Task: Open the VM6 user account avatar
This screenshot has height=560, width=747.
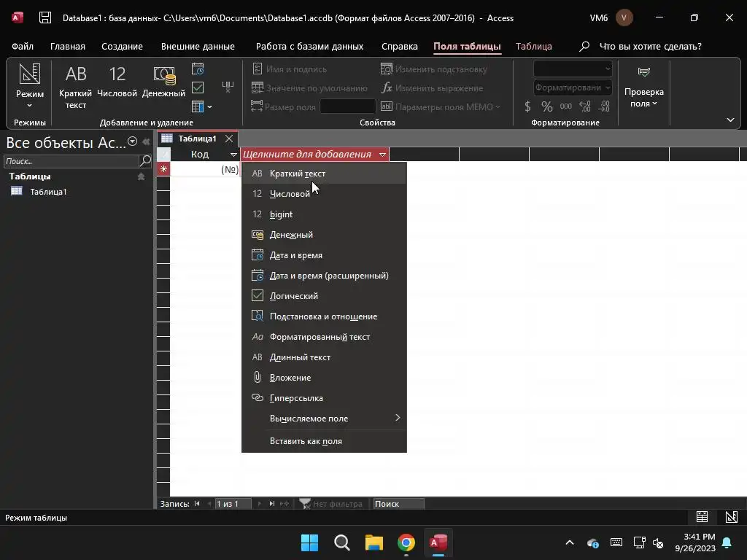Action: [624, 18]
